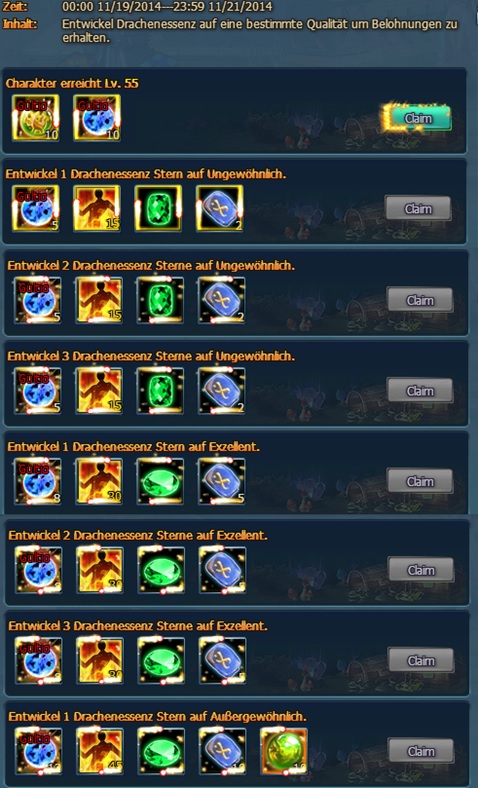Claim reward for 2 Sterne auf Ungewöhnlich
Viewport: 478px width, 788px height.
[x=420, y=300]
